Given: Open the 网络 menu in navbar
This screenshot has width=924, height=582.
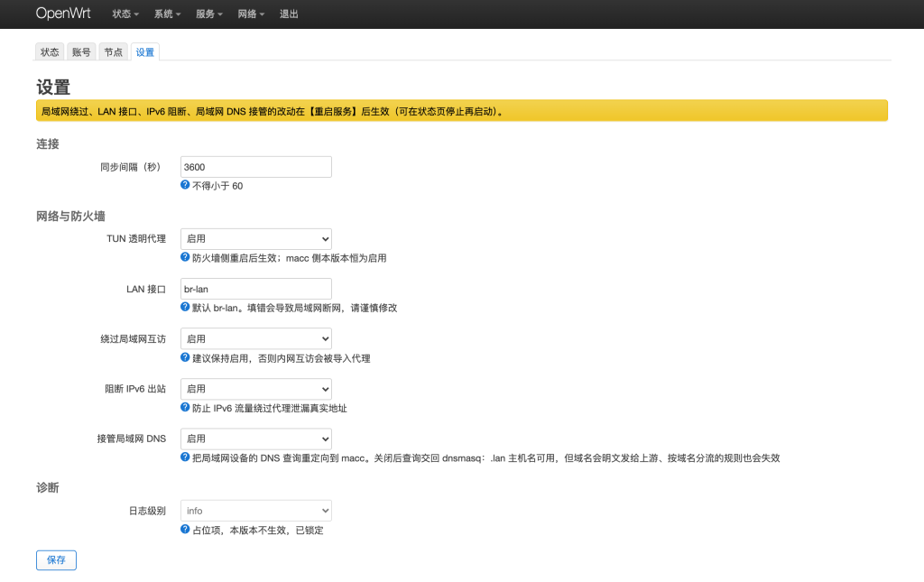Looking at the screenshot, I should pyautogui.click(x=251, y=14).
